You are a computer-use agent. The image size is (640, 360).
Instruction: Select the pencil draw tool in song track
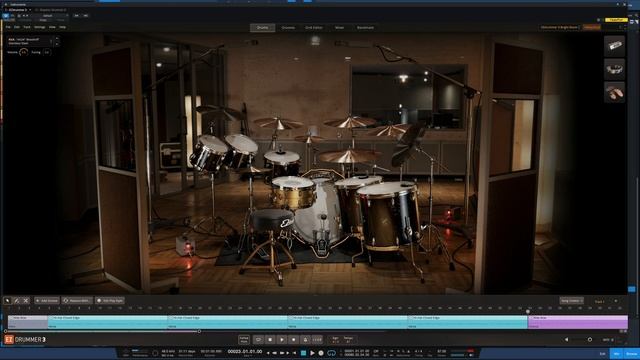tap(17, 301)
